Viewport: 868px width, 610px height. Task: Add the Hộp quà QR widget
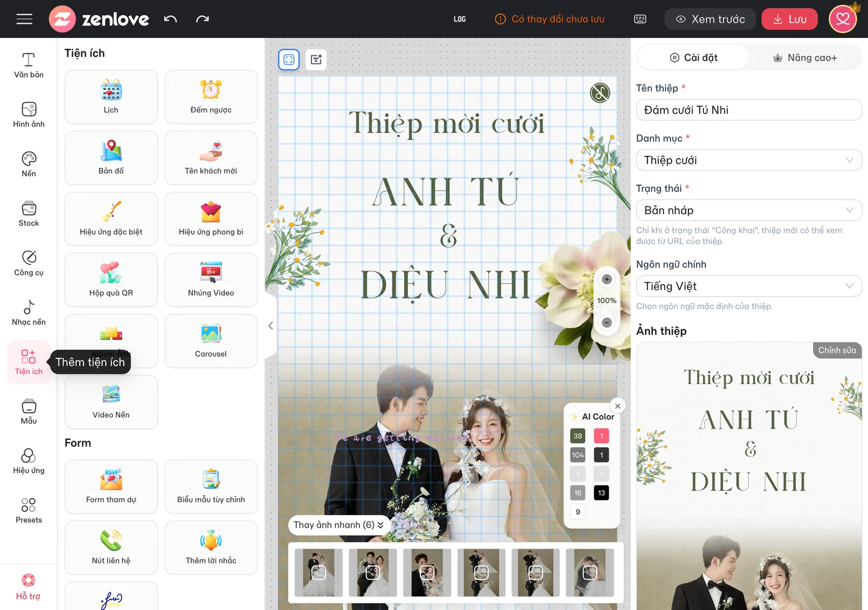coord(111,280)
